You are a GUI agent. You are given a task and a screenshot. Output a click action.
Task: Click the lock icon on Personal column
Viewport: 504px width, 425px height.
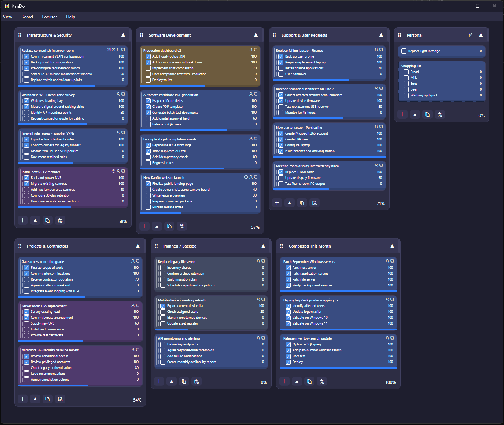tap(471, 35)
